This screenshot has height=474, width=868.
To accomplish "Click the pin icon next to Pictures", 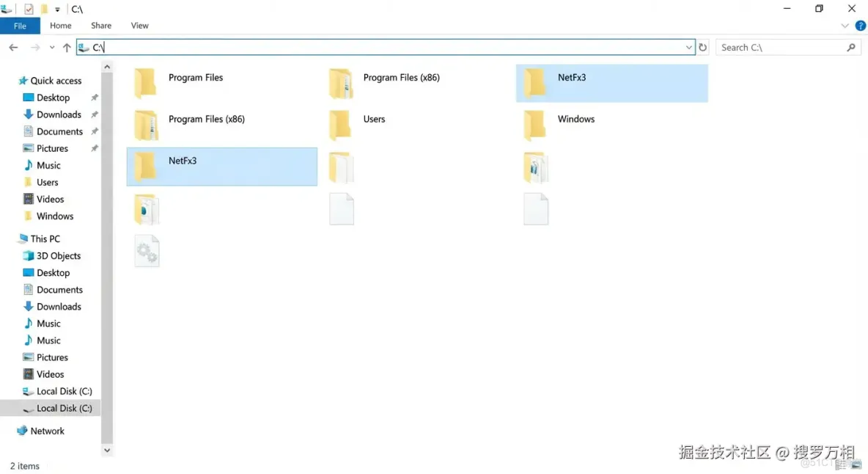I will 94,148.
